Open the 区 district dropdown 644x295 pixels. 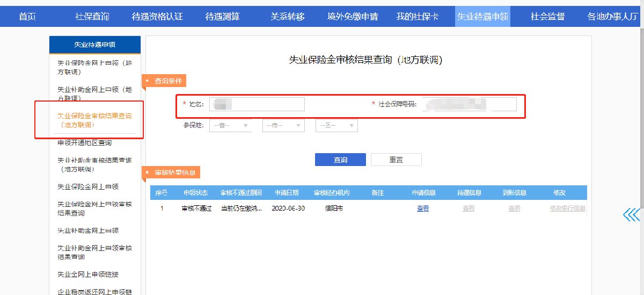tap(336, 125)
